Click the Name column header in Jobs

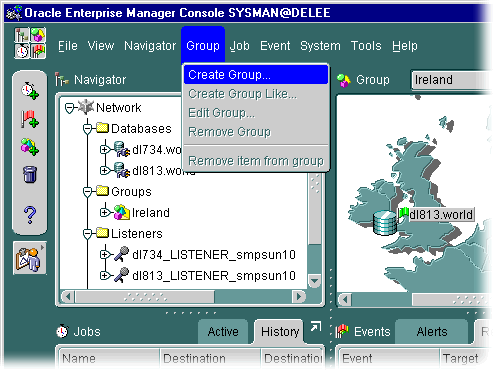point(109,358)
